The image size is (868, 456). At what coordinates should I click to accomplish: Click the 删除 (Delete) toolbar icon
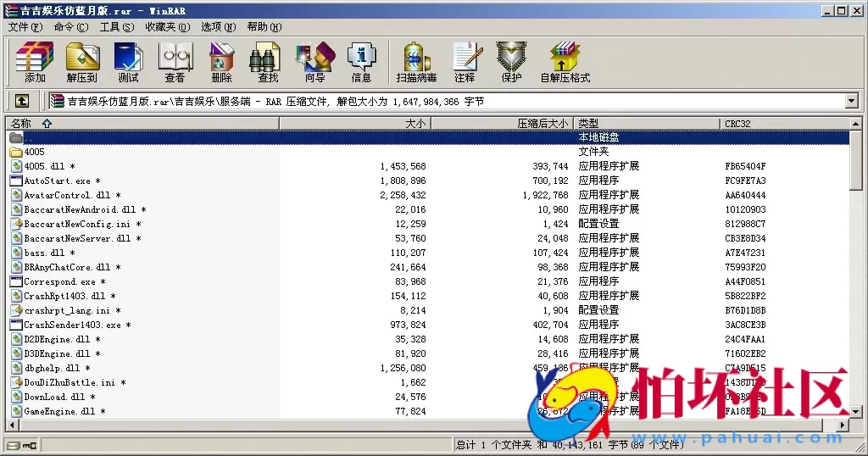[x=221, y=62]
